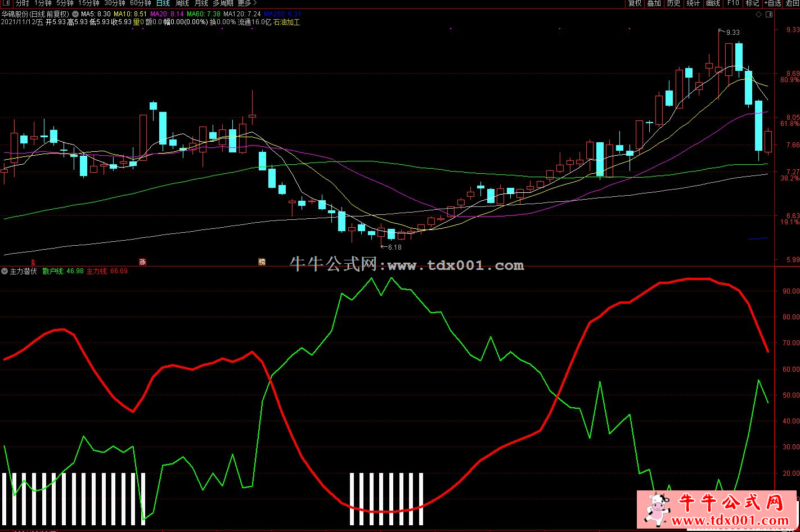Click the 复权 adjustment button
Image resolution: width=800 pixels, height=532 pixels.
pos(635,3)
